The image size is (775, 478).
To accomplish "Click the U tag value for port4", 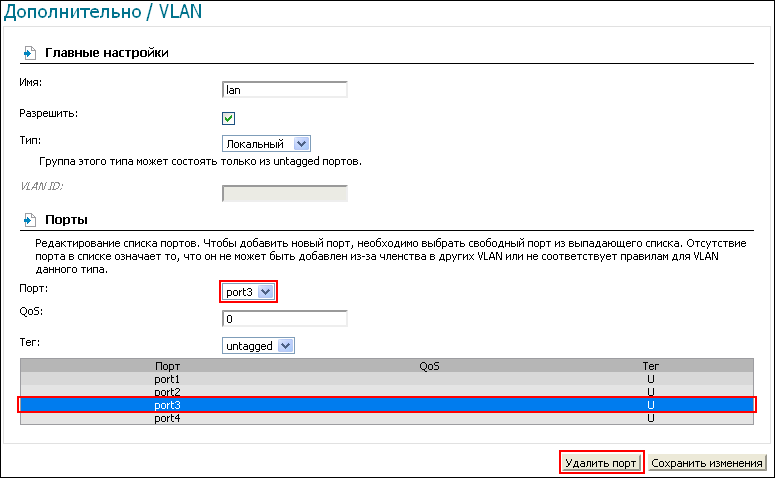I will (x=650, y=418).
